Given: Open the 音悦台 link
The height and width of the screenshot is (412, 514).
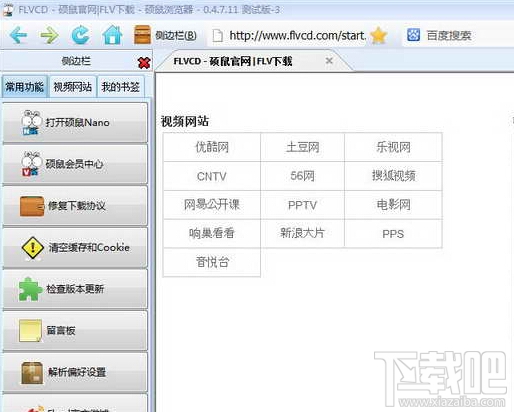Looking at the screenshot, I should (212, 262).
